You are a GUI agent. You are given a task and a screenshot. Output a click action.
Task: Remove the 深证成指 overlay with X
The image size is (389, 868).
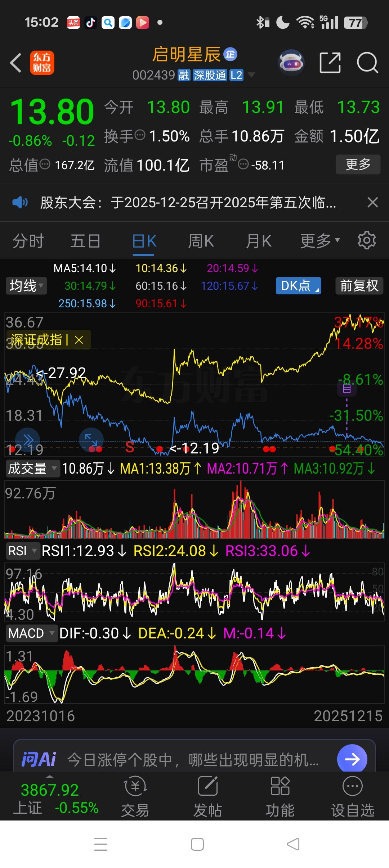79,340
